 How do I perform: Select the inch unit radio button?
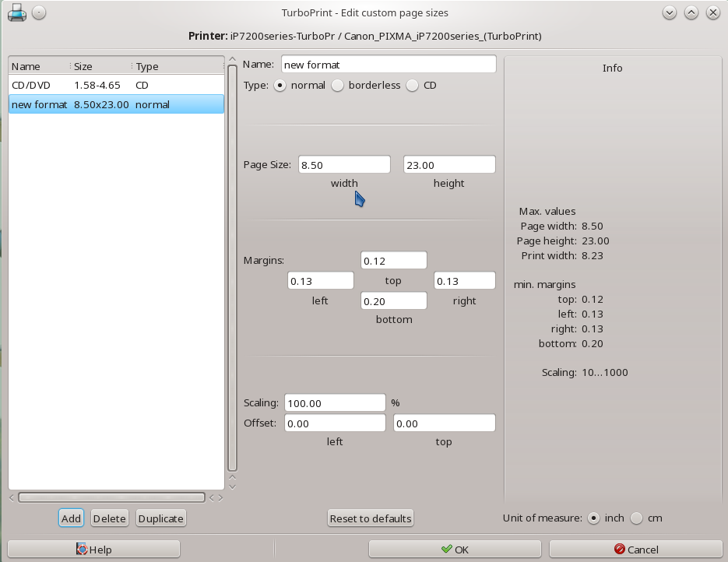tap(594, 518)
